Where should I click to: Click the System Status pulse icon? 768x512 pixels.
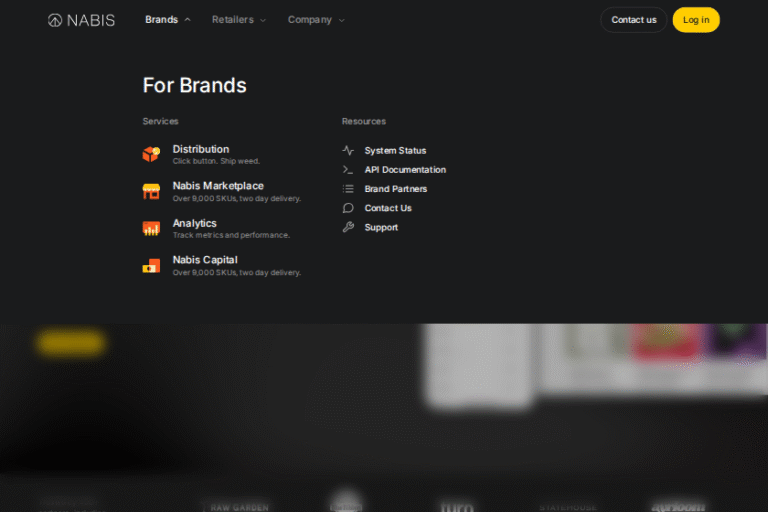coord(348,150)
